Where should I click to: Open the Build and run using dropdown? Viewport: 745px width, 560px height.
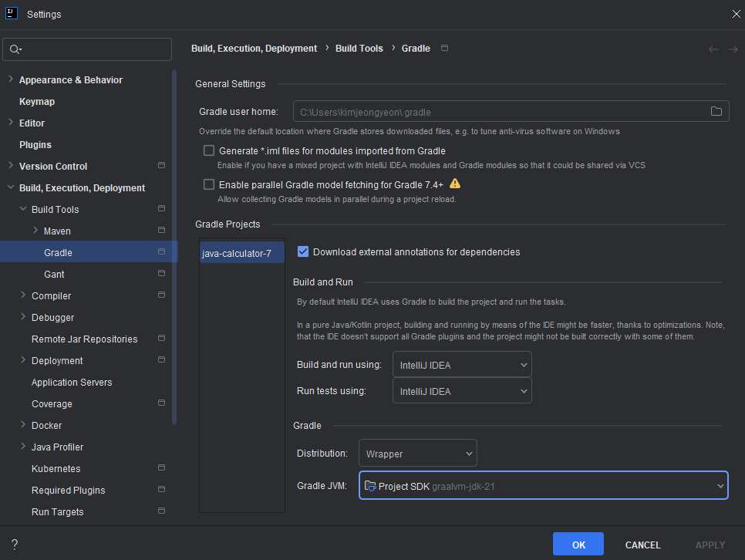click(462, 365)
